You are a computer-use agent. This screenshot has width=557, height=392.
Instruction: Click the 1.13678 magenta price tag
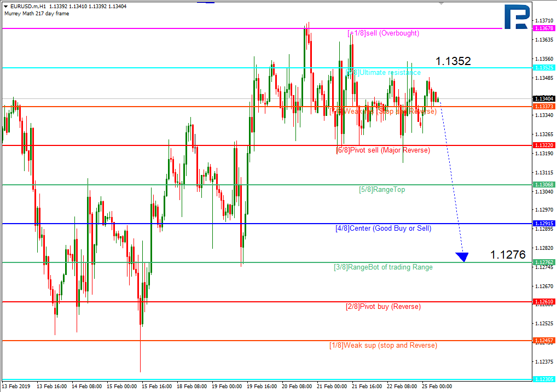[x=544, y=28]
